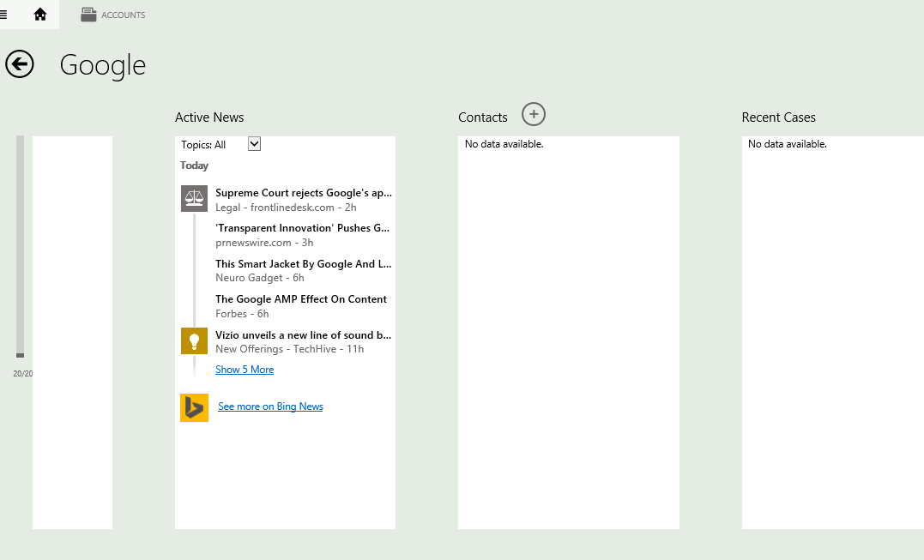Expand the Topics: All dropdown
Viewport: 924px width, 560px height.
254,144
